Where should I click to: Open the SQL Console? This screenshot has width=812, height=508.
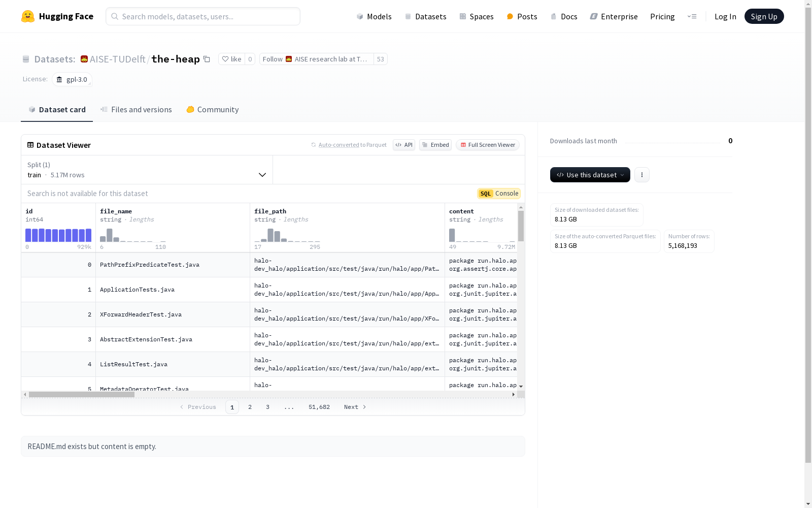click(x=499, y=194)
